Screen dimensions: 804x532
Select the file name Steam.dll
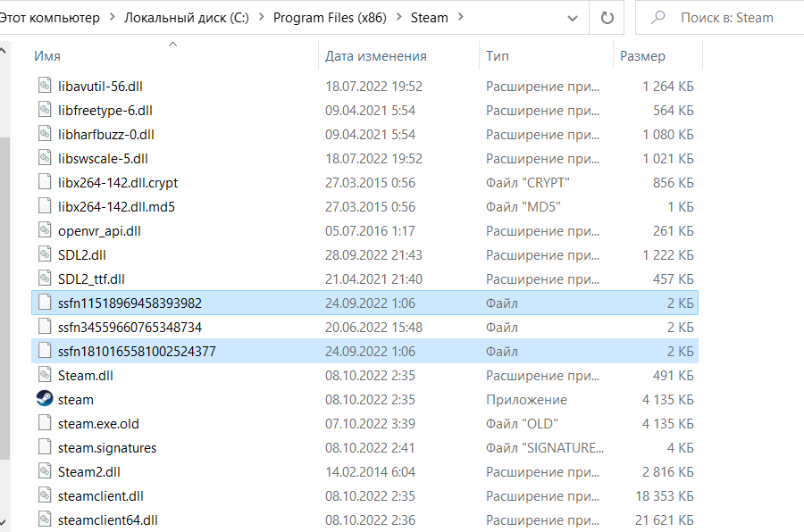coord(85,375)
